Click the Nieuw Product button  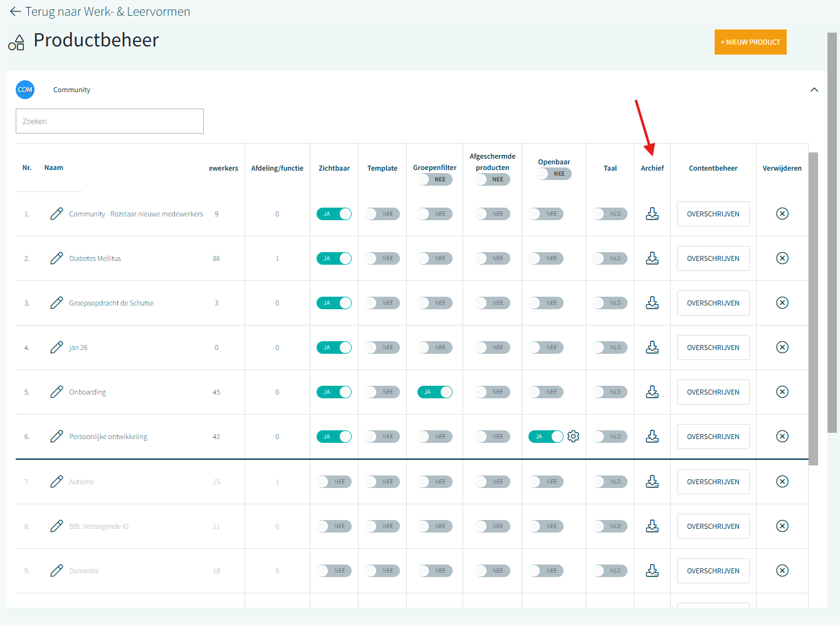pyautogui.click(x=750, y=42)
